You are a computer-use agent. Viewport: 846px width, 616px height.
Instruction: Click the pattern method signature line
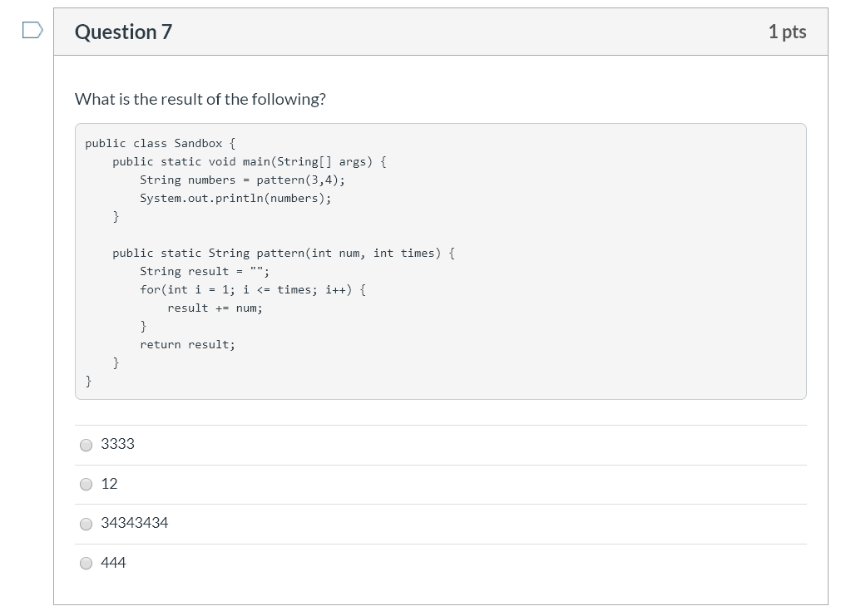[284, 253]
